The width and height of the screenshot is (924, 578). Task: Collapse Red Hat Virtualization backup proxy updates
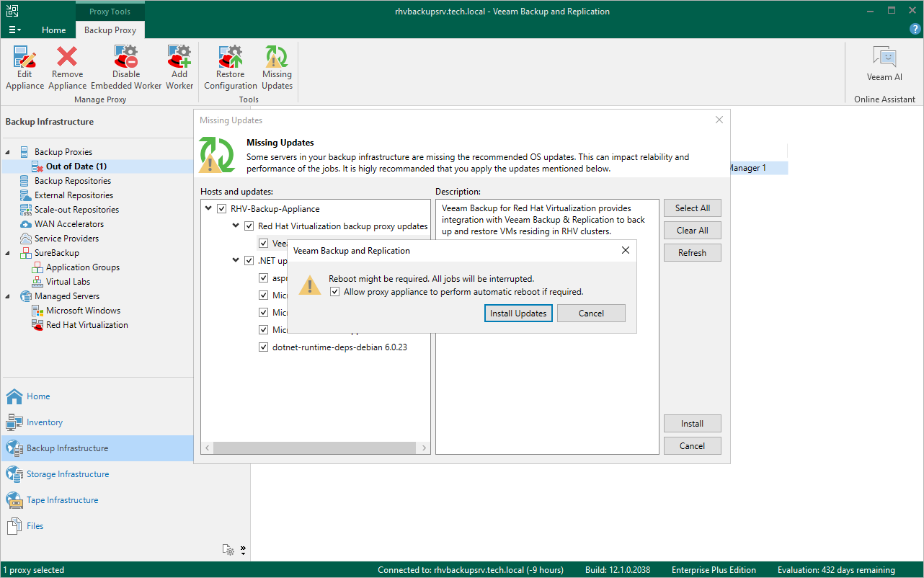[236, 226]
